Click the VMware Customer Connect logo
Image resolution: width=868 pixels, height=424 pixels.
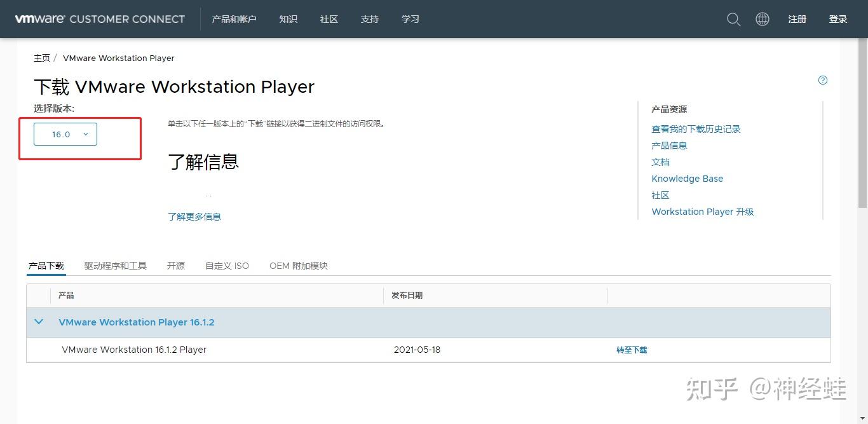(99, 19)
